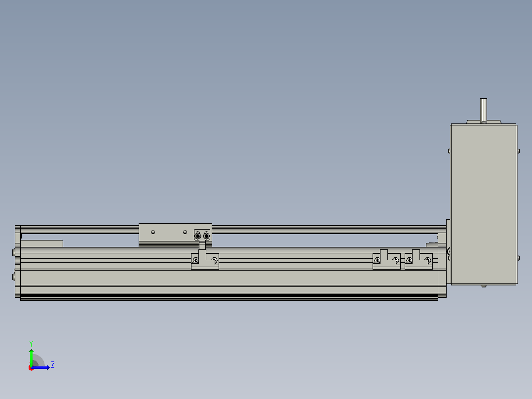Select the left end cap of the actuator
This screenshot has height=399, width=532.
[18, 261]
